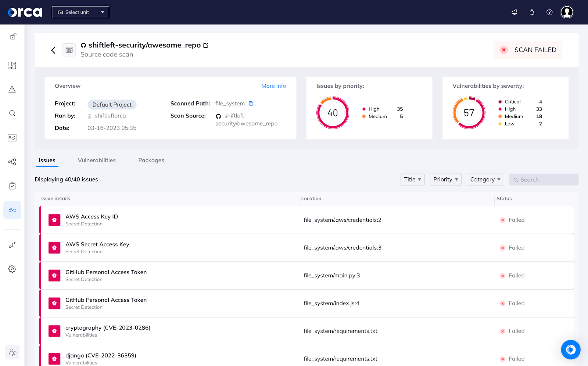This screenshot has height=366, width=588.
Task: Open the user profile avatar
Action: tap(567, 12)
